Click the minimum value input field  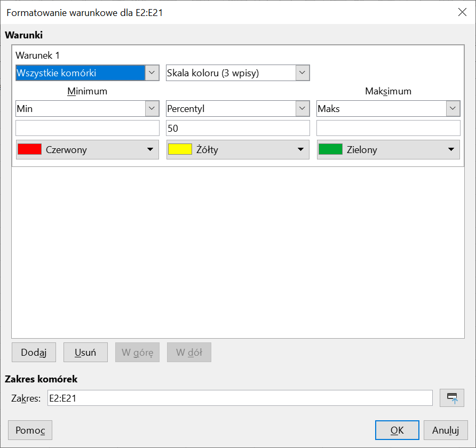pos(88,128)
